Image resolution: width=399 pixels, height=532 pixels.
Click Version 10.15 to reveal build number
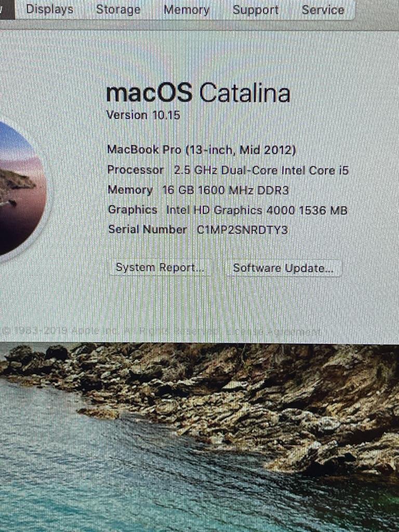click(x=143, y=115)
